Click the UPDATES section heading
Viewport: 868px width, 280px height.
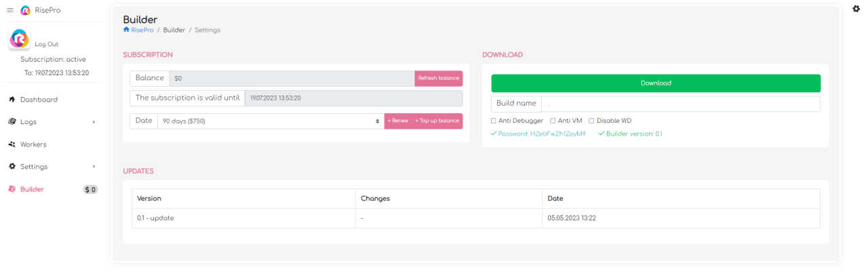pyautogui.click(x=138, y=172)
